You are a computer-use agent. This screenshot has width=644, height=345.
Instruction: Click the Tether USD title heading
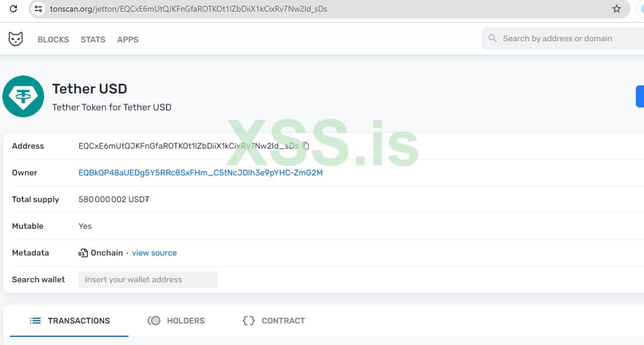pyautogui.click(x=90, y=89)
